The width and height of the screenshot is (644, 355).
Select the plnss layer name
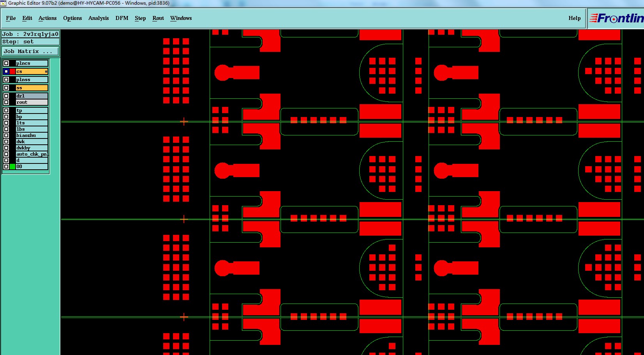pos(32,80)
